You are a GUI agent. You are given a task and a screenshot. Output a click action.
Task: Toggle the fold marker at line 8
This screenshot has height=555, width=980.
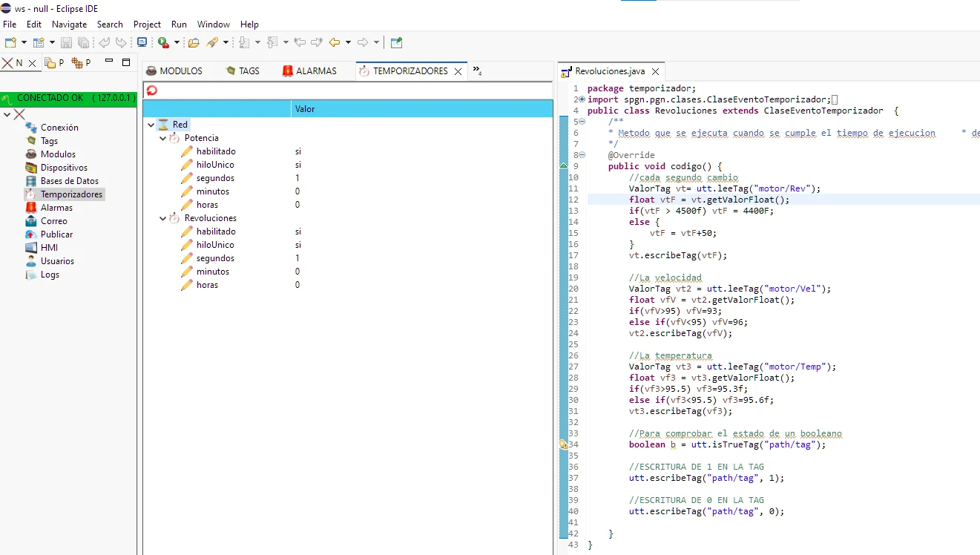click(582, 155)
